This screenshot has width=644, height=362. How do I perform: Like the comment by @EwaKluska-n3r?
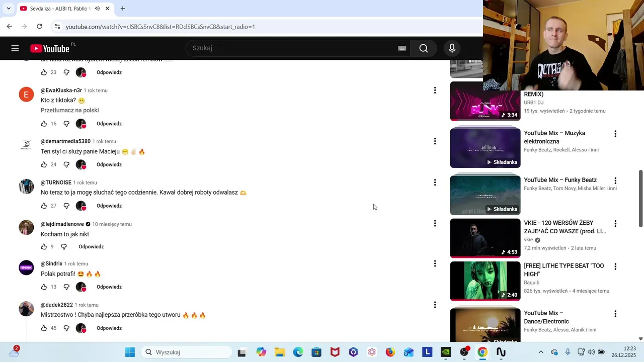click(x=44, y=124)
